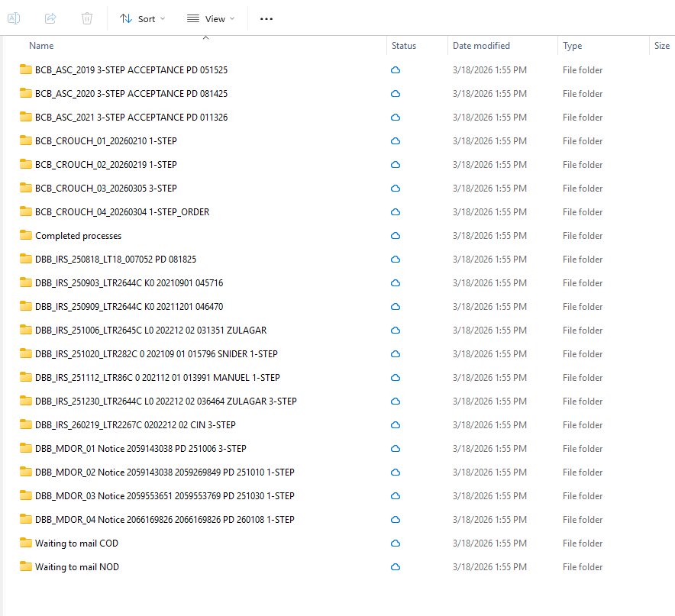Viewport: 675px width, 616px height.
Task: Click folder icon of DBB_IRS_251230_LTR2644C ZULAGAR 3-STEP
Action: (26, 401)
